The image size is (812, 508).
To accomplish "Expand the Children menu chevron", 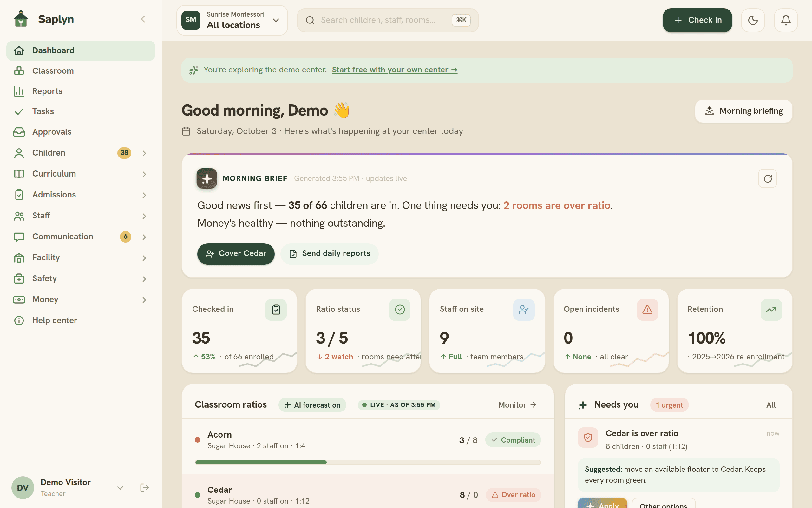I will (x=144, y=153).
